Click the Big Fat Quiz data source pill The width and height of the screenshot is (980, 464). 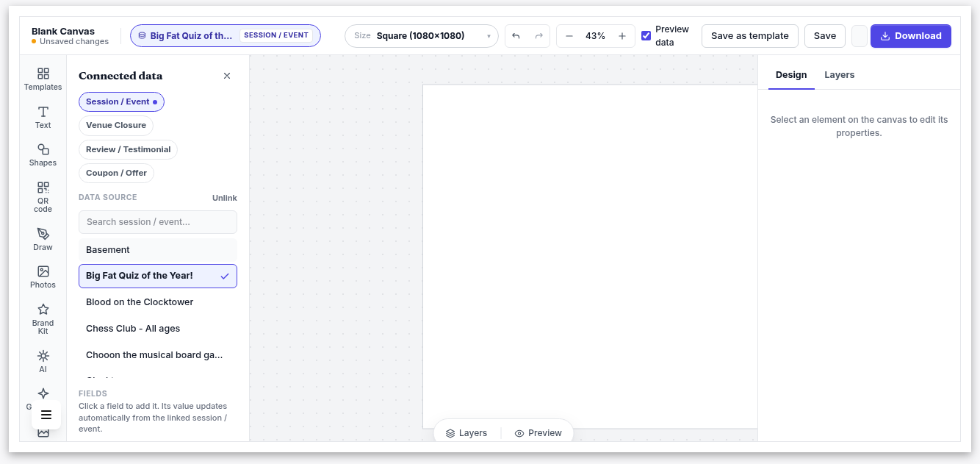(x=226, y=36)
